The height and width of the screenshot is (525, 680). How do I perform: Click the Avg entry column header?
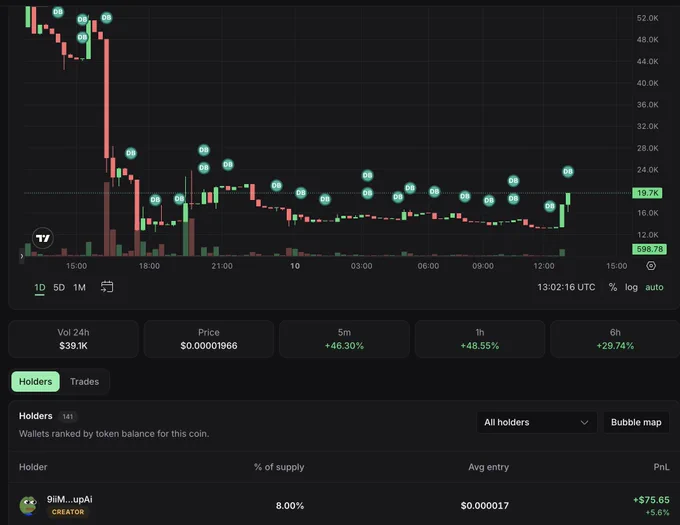coord(488,467)
